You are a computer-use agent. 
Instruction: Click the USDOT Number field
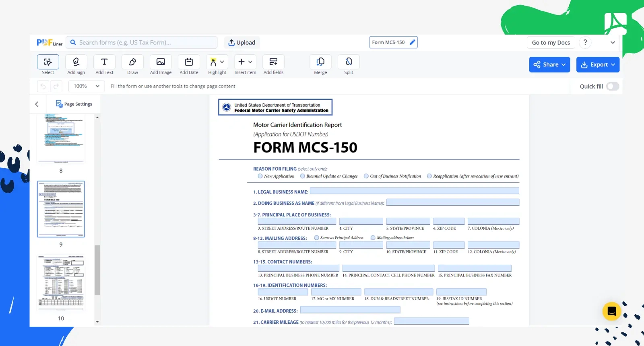tap(283, 292)
